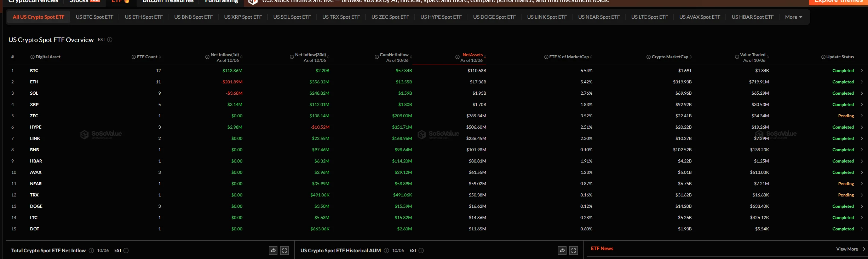Viewport: 868px width, 259px height.
Task: Click info icon after Historical AUM title
Action: coord(386,251)
